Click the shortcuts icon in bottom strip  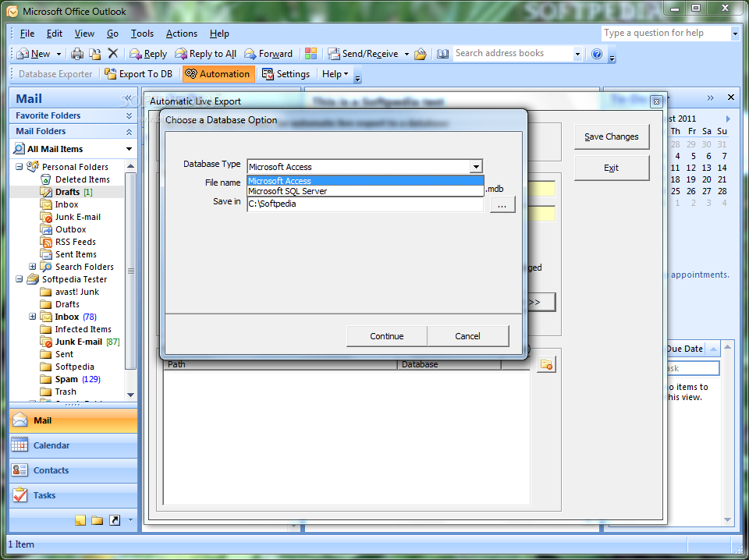pos(115,520)
